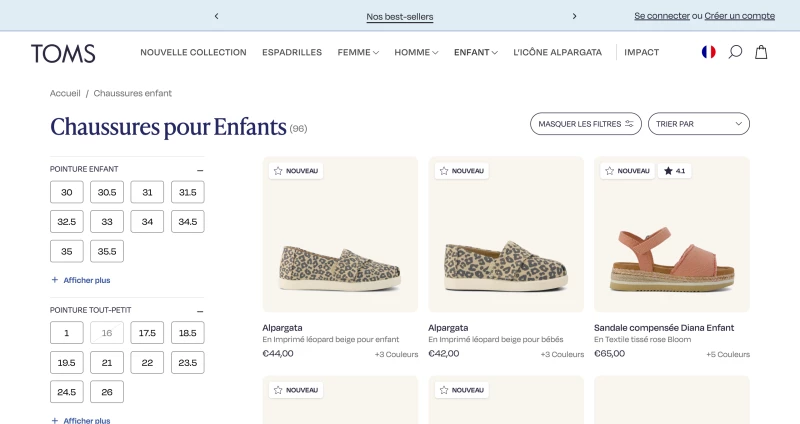Click Alpargata title priced €44,00
Viewport: 800px width, 424px height.
coord(282,328)
